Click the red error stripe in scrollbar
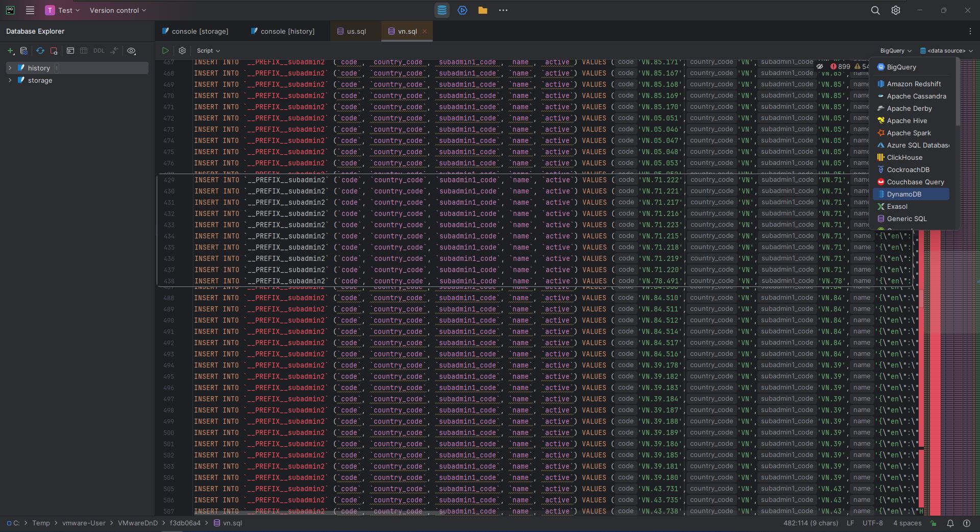Image resolution: width=980 pixels, height=532 pixels. point(935,357)
